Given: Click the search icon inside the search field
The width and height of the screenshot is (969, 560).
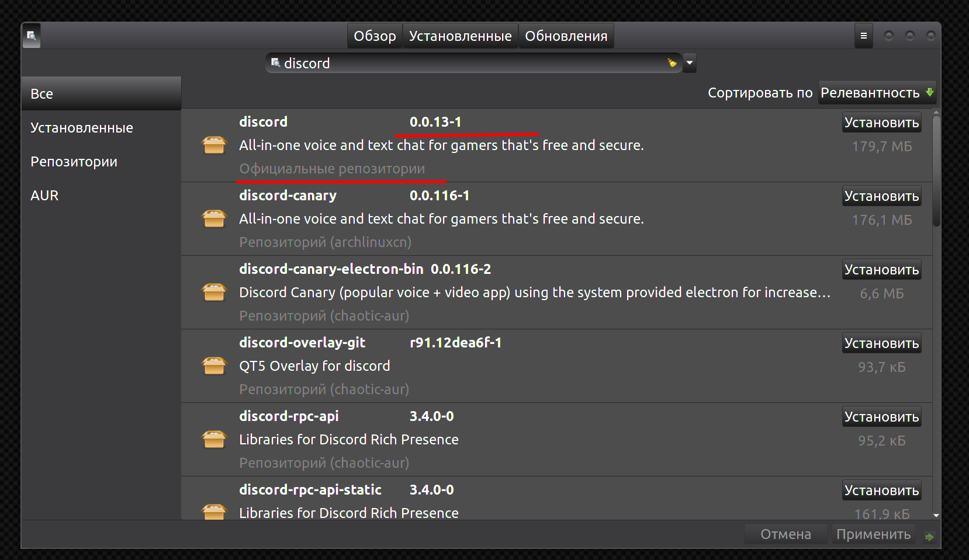Looking at the screenshot, I should pos(276,62).
